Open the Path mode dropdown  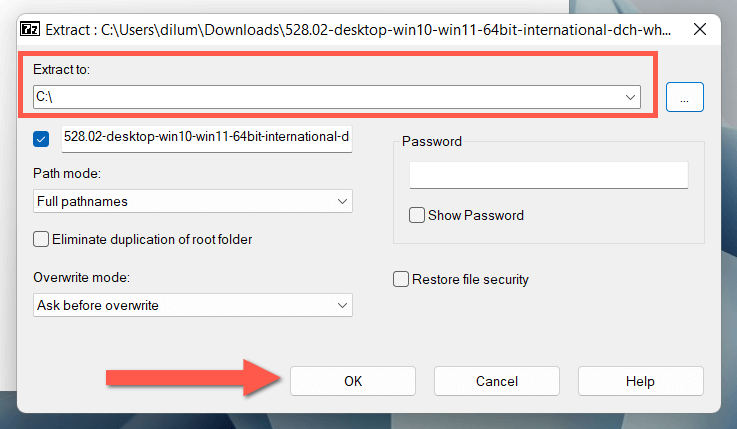pyautogui.click(x=192, y=201)
